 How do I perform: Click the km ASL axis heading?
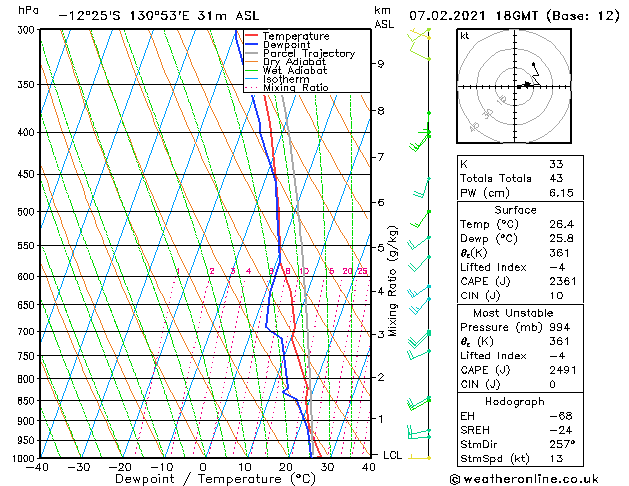click(x=384, y=17)
